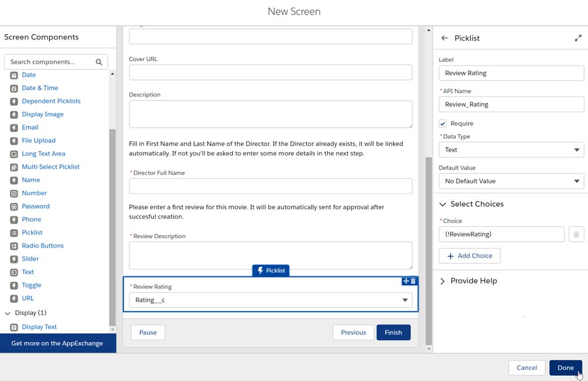Click the trash icon beside the Choice field
The image size is (588, 381).
(576, 235)
